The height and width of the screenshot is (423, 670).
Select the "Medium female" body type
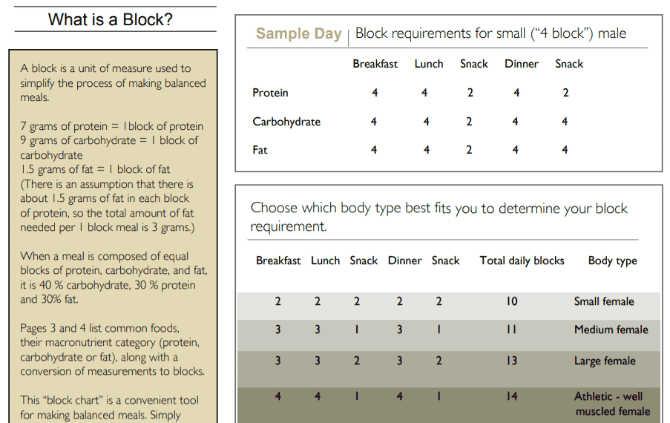pos(610,330)
